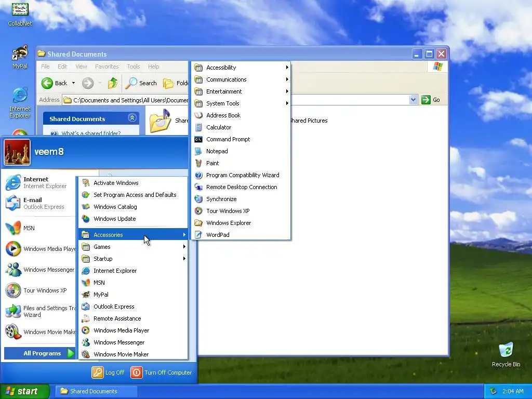532x399 pixels.
Task: Open pinned E-mail Outlook Express entry
Action: click(39, 203)
